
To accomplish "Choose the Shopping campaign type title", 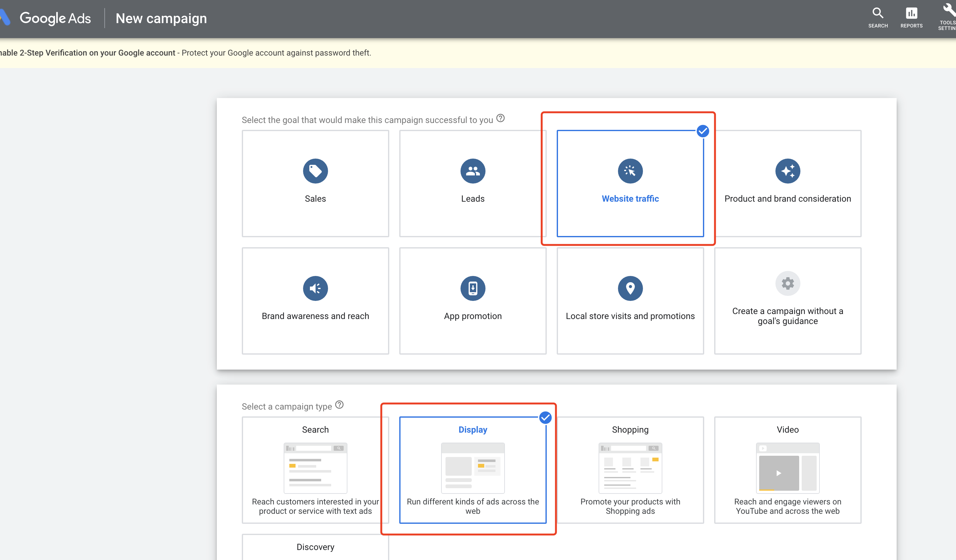I will pos(630,430).
